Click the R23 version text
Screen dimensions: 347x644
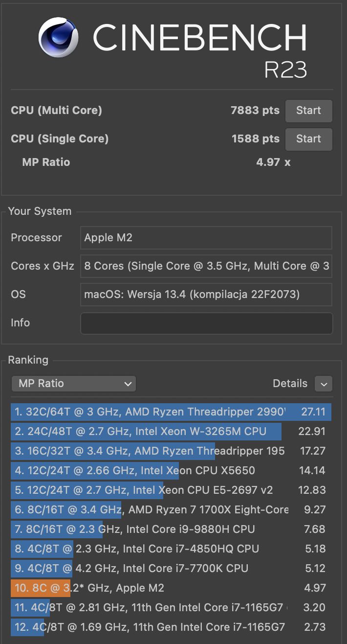(285, 70)
